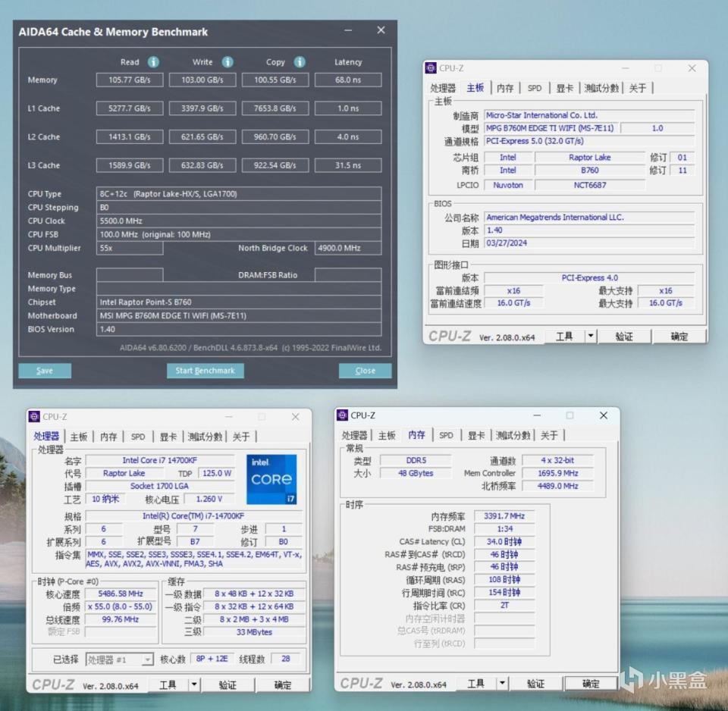
Task: Open the 工具 dropdown arrow in the processor window
Action: 194,684
